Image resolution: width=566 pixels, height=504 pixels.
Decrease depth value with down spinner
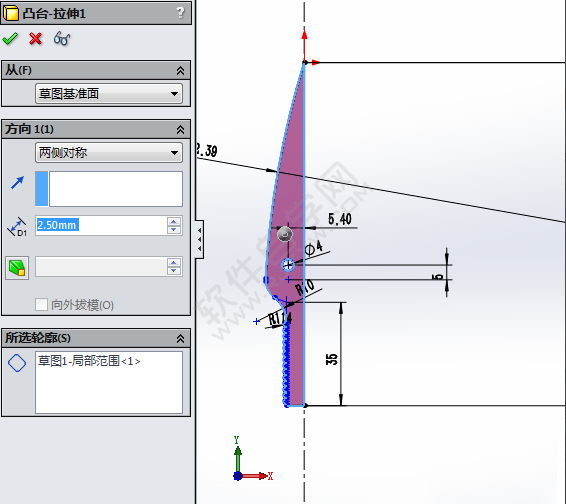[x=174, y=230]
